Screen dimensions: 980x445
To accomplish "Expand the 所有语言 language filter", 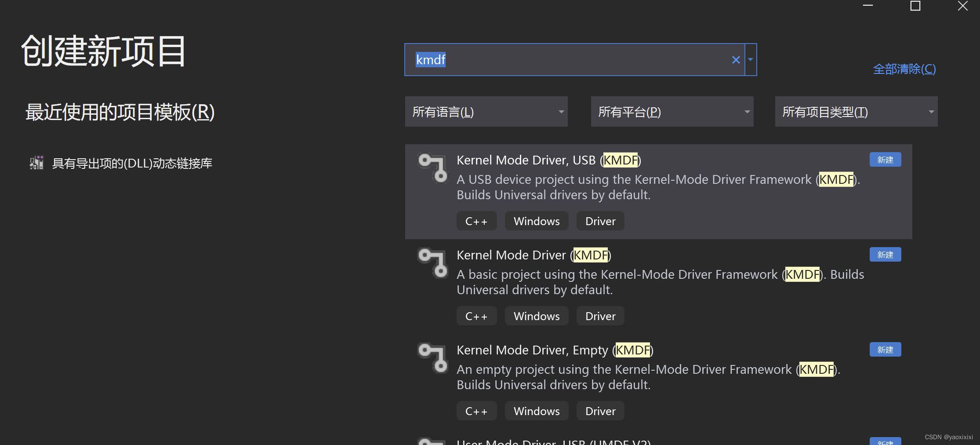I will [486, 112].
